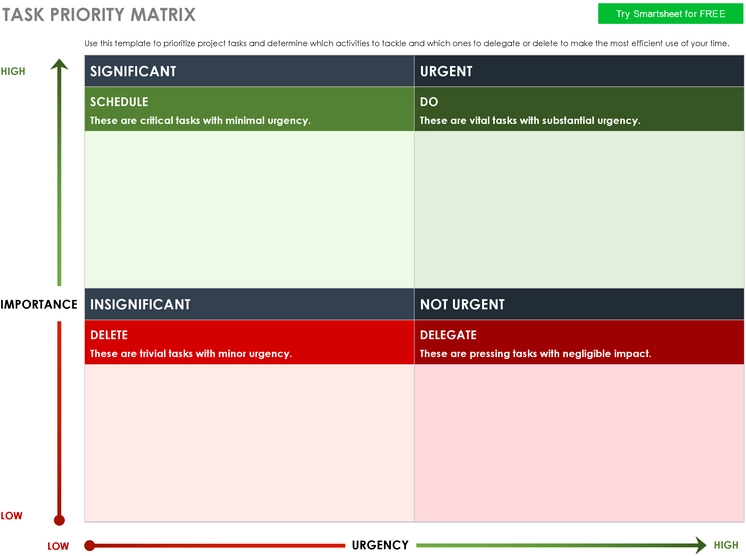Click the IMPORTANCE axis label
This screenshot has height=556, width=746.
tap(39, 304)
